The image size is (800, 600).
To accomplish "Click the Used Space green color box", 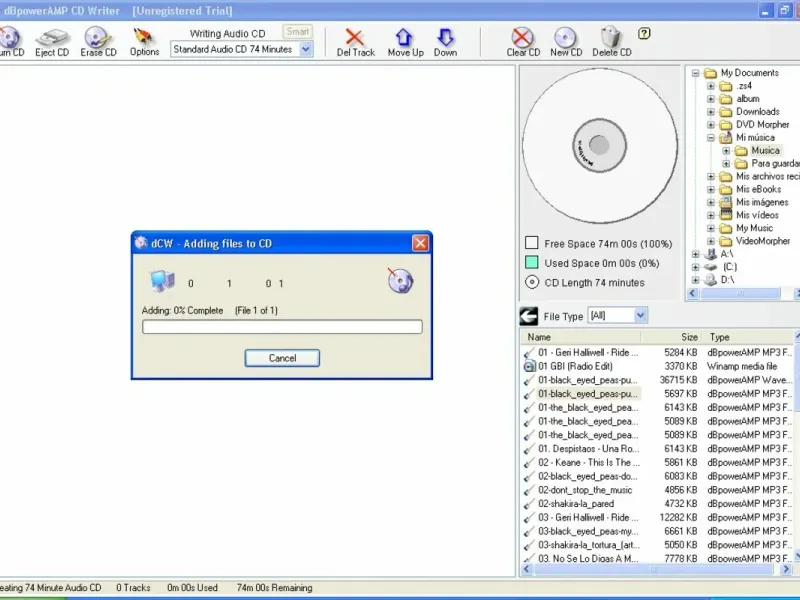I will click(532, 262).
